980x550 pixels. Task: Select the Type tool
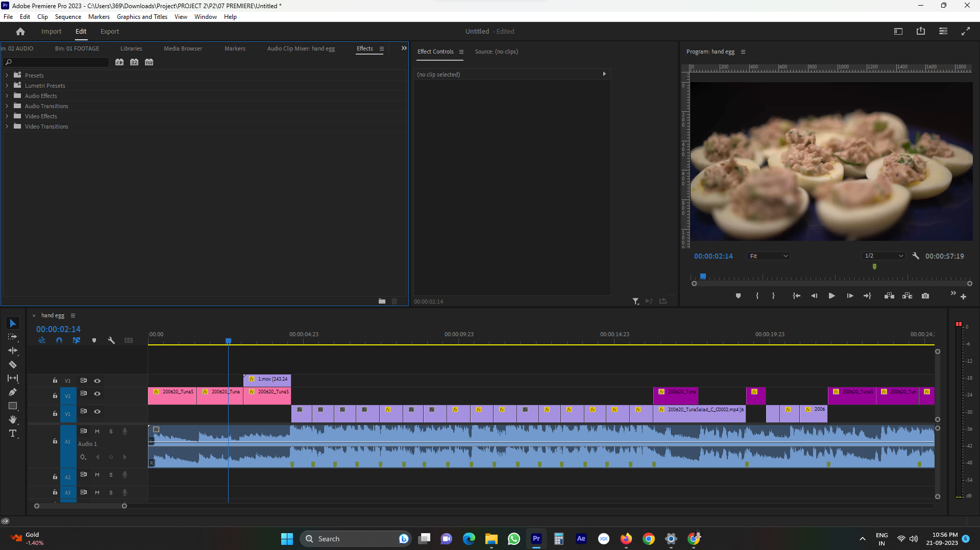[x=13, y=433]
